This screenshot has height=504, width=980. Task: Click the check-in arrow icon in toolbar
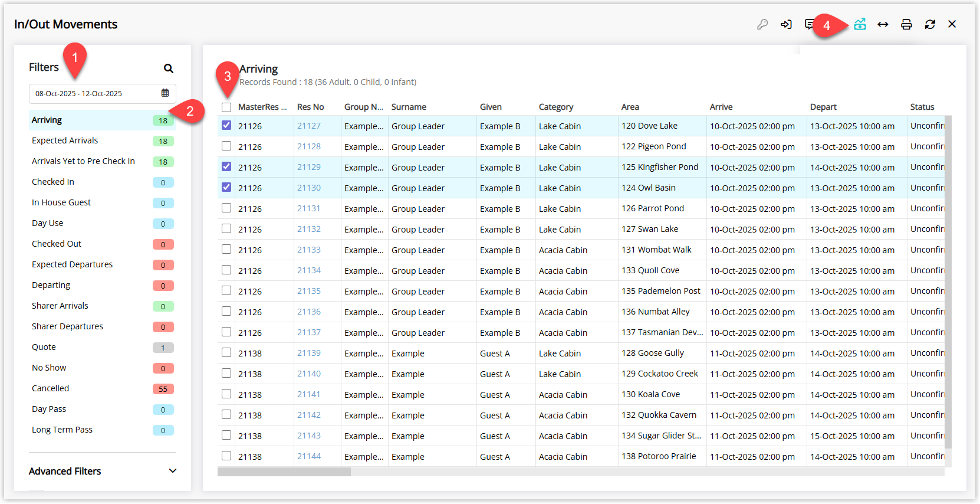(786, 24)
